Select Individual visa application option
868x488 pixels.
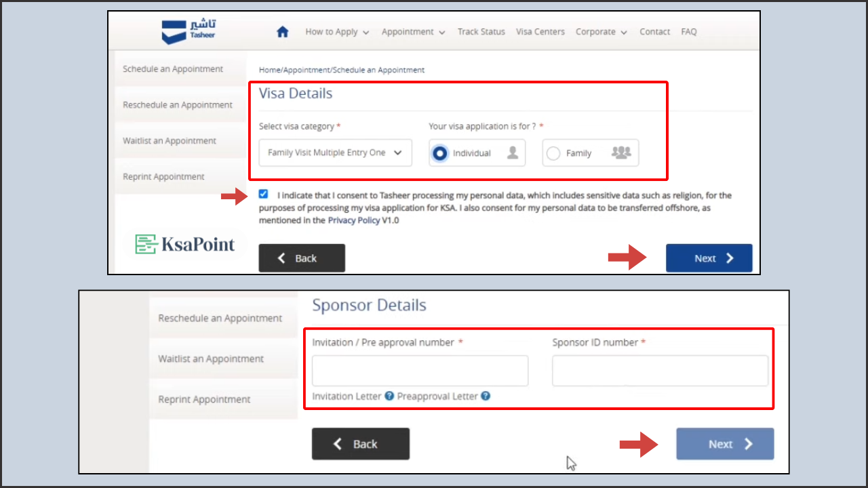pos(477,153)
